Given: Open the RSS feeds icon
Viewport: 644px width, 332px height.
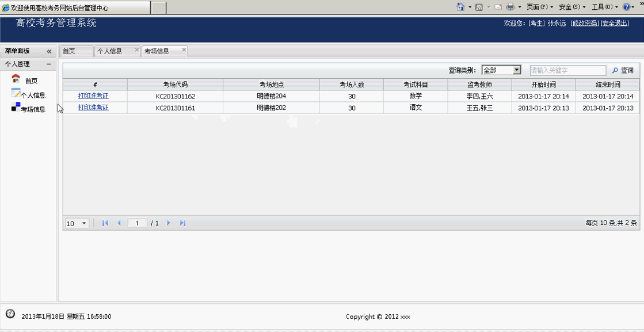Looking at the screenshot, I should (x=479, y=7).
